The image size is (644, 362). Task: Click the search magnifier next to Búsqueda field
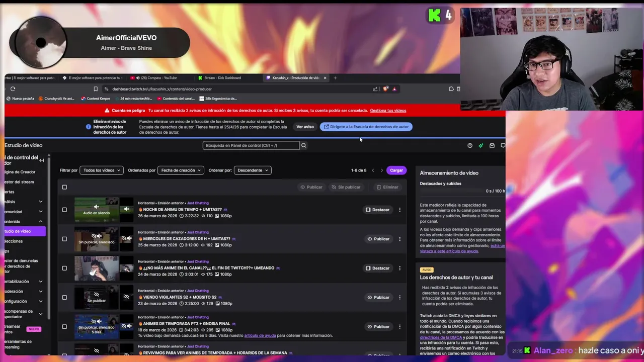click(303, 145)
